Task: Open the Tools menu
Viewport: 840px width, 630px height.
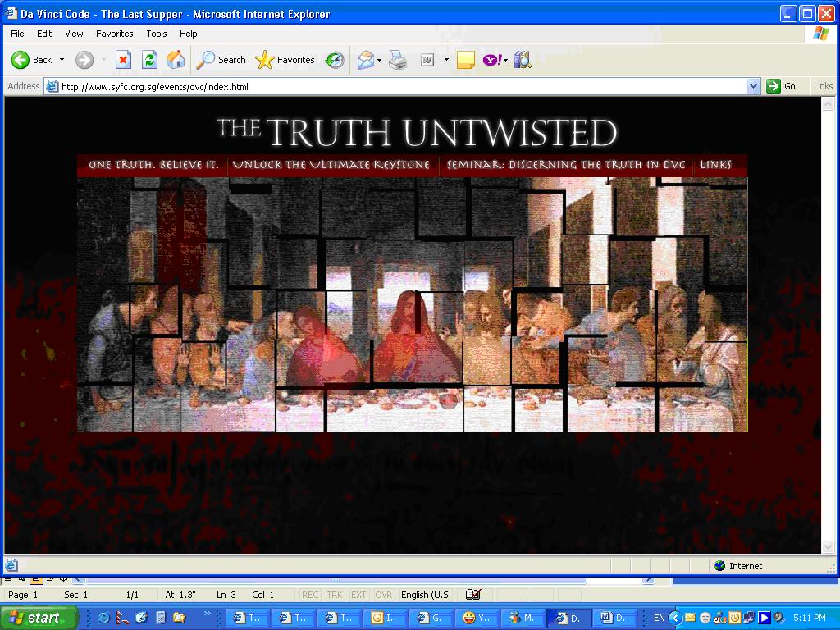Action: click(x=157, y=33)
